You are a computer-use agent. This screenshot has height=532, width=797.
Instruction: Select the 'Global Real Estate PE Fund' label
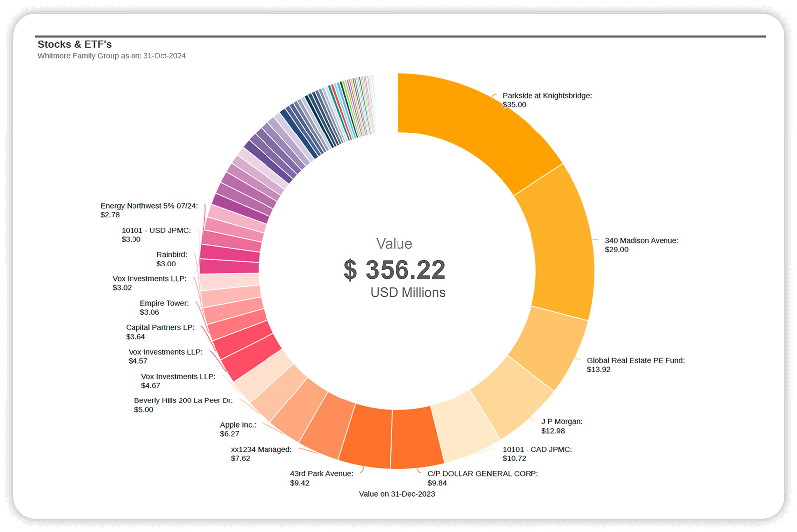point(636,360)
